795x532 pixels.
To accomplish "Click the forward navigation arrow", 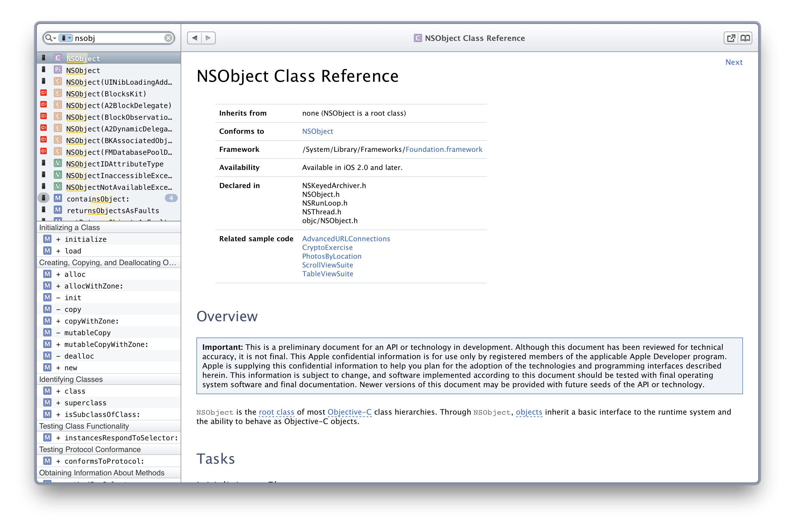I will point(208,38).
